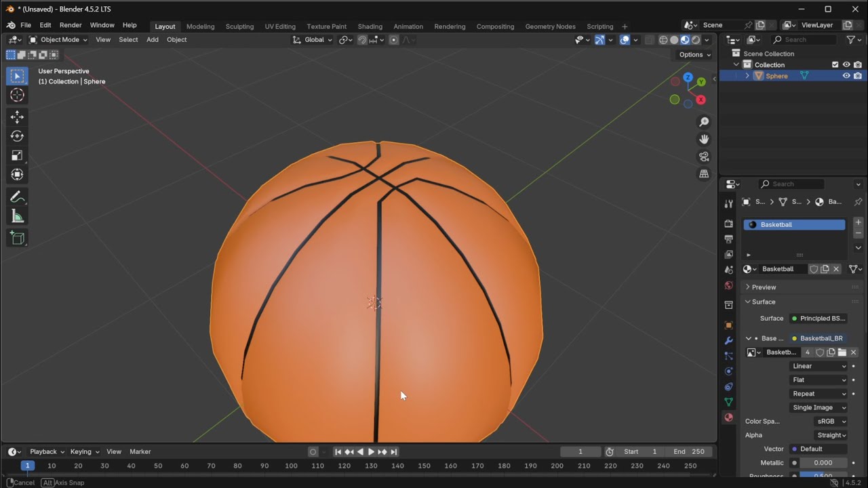The image size is (868, 488).
Task: Switch to Geometry Nodes workspace tab
Action: pos(550,26)
